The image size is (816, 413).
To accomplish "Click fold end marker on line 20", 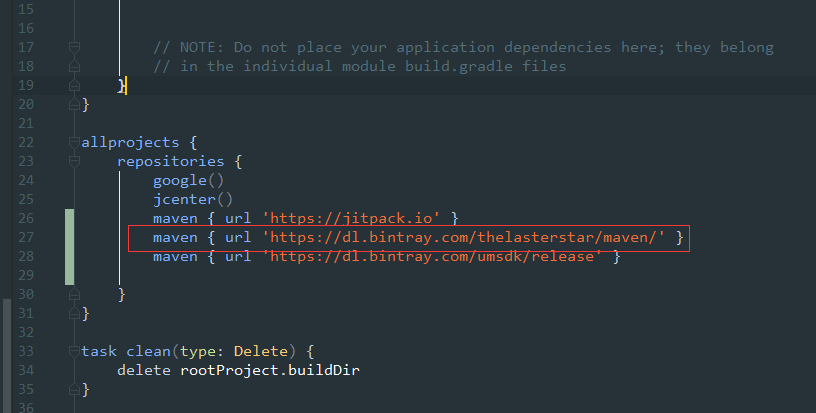I will (74, 105).
